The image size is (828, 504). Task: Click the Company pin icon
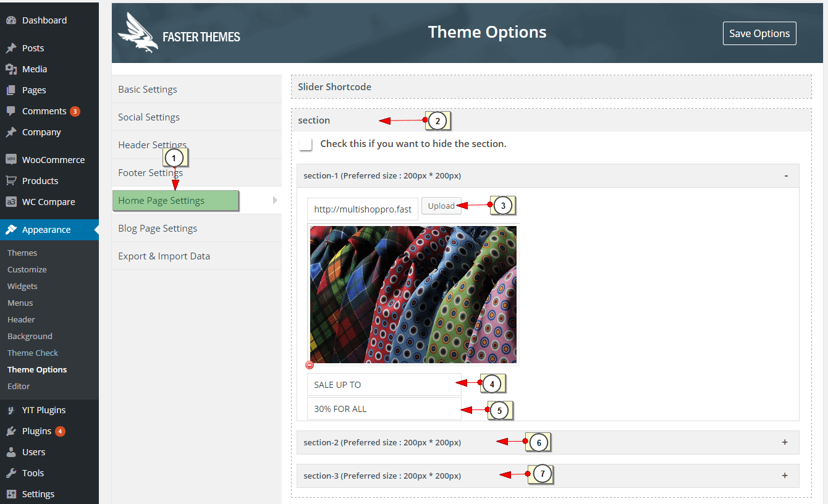coord(11,132)
